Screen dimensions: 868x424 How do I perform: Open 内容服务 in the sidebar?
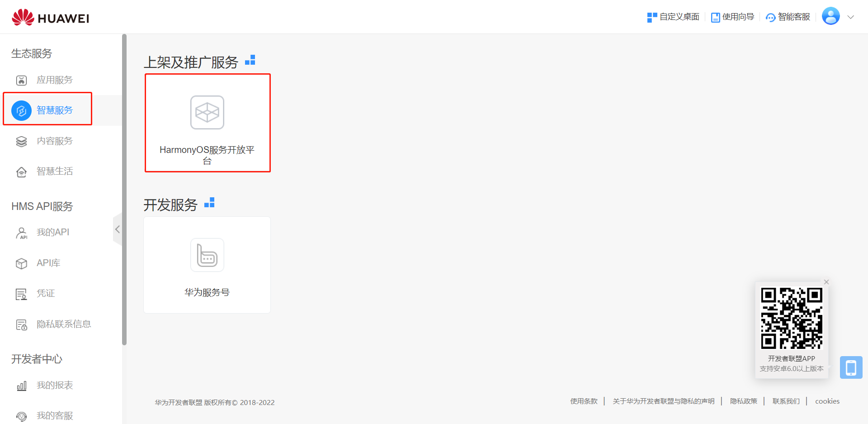coord(55,141)
